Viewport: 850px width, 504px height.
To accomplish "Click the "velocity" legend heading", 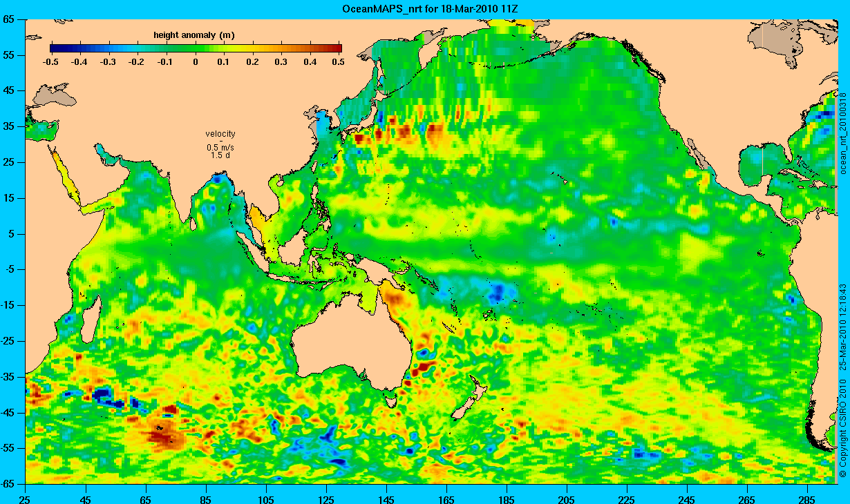I will point(220,134).
